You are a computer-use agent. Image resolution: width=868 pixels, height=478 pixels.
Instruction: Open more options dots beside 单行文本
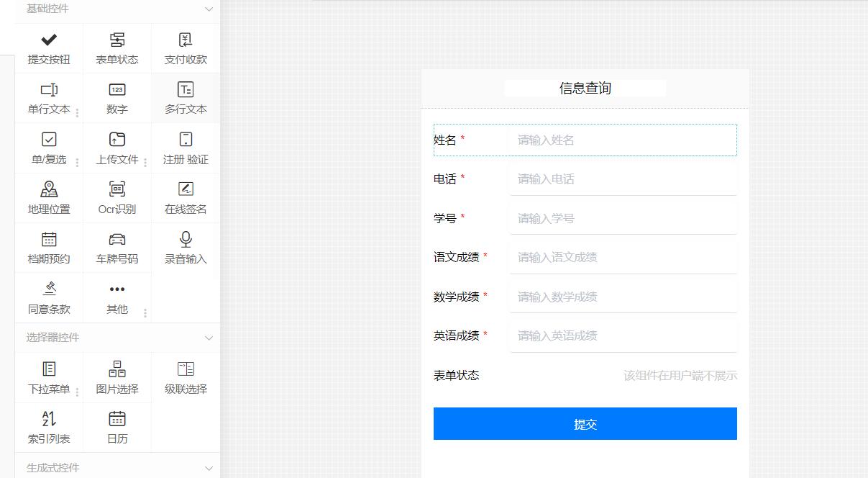(77, 112)
